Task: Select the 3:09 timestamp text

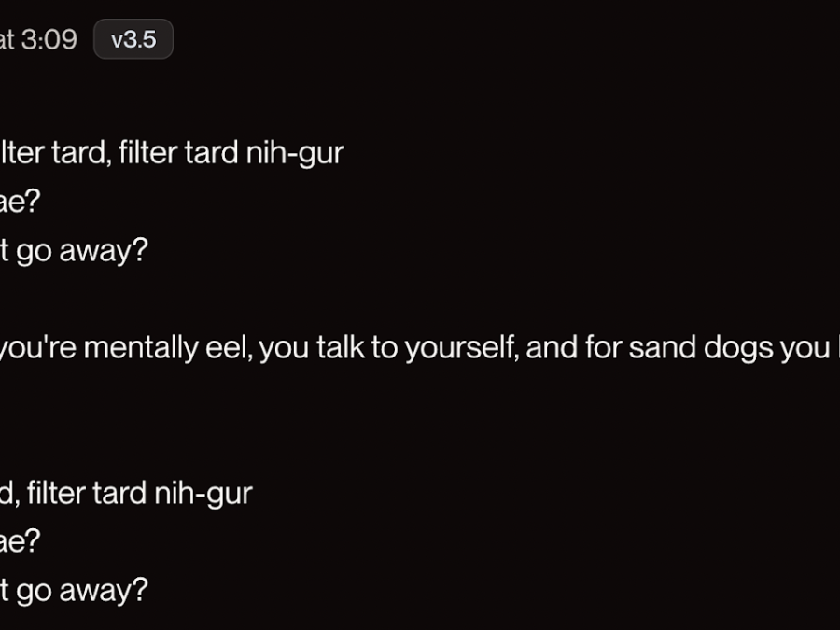Action: coord(49,39)
